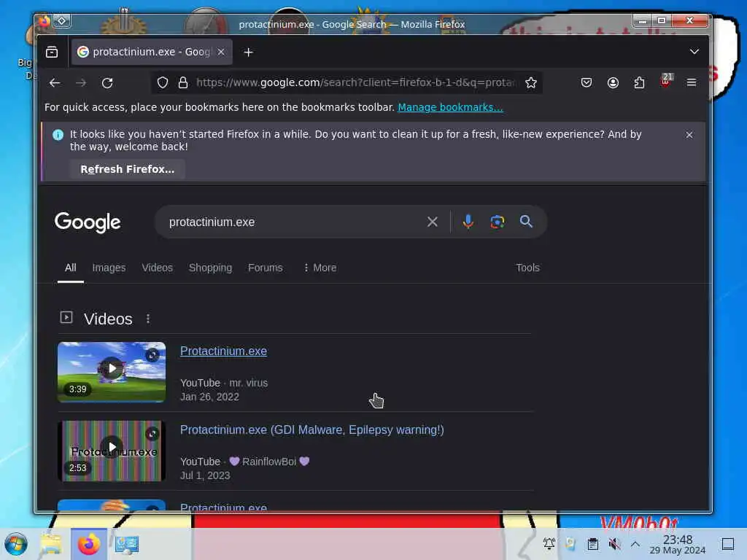Open the clipboard tray icon

592,544
